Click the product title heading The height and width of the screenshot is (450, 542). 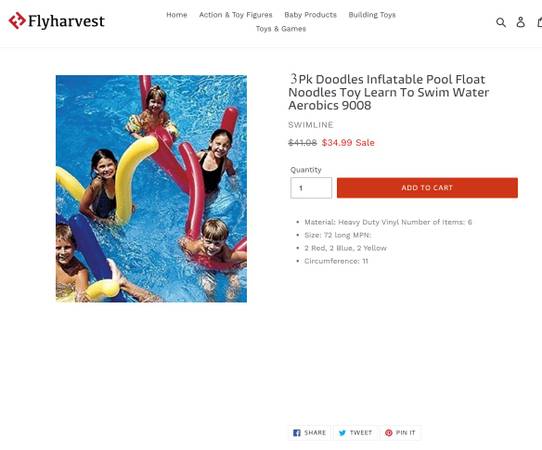click(x=389, y=92)
